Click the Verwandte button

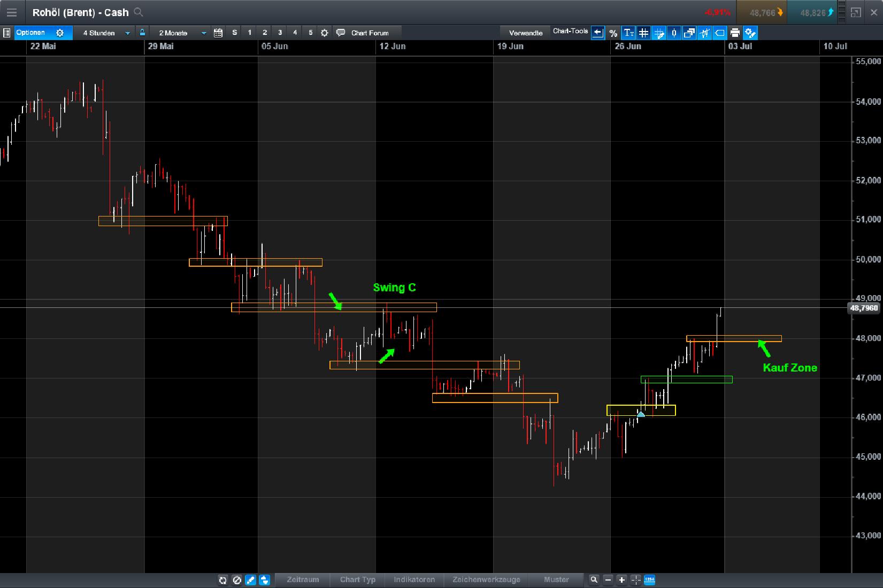click(526, 32)
